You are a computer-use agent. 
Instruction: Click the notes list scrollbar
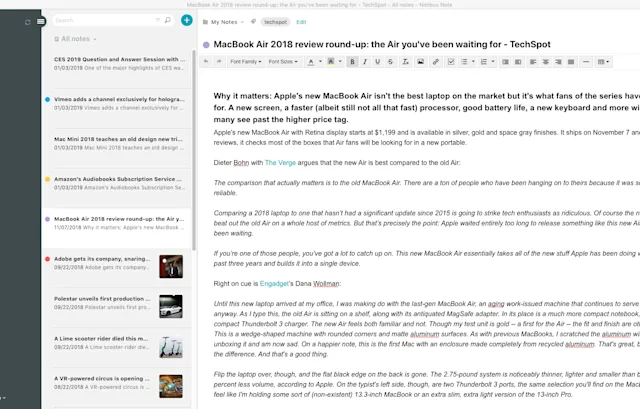tap(194, 151)
